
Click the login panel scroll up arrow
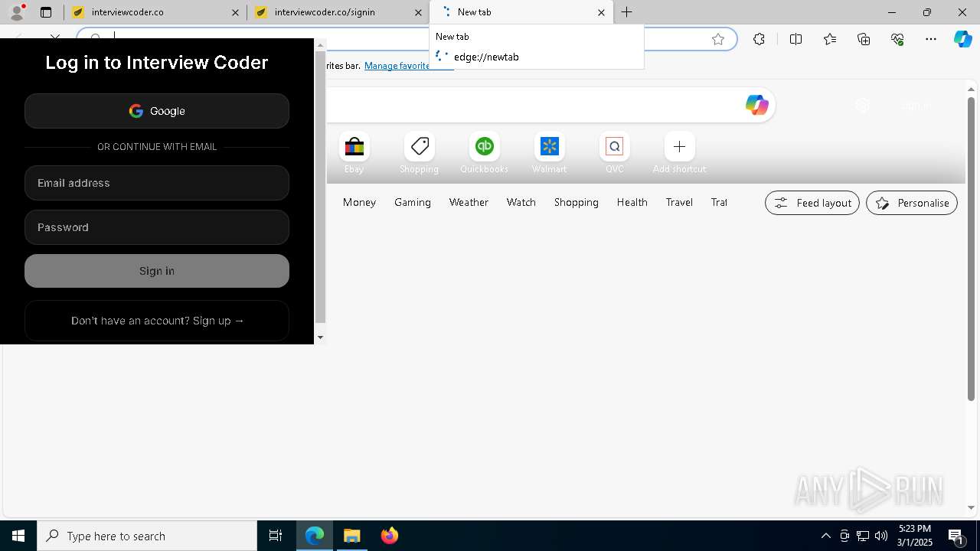click(x=320, y=45)
